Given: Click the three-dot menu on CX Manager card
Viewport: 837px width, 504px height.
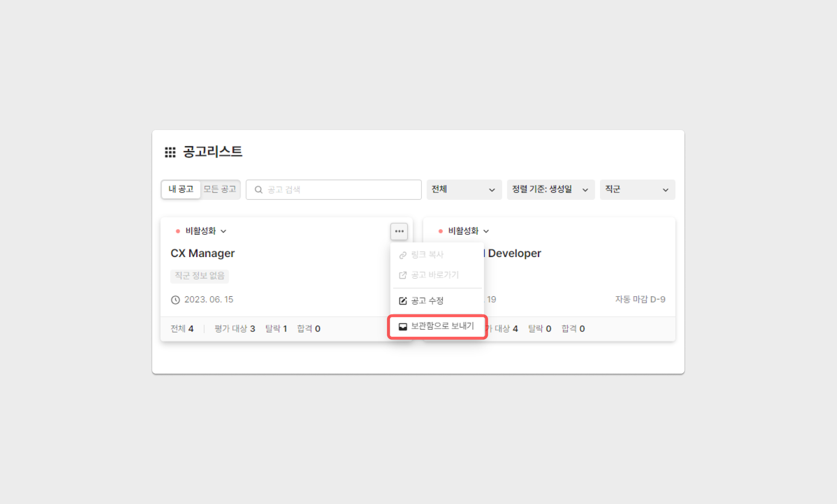Looking at the screenshot, I should tap(399, 231).
